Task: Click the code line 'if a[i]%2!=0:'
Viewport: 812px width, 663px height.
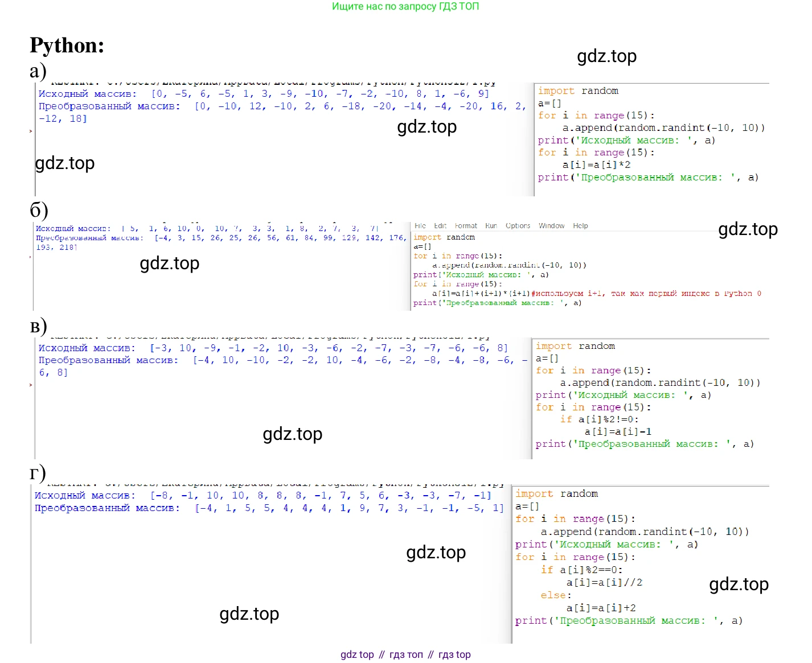Action: coord(599,419)
